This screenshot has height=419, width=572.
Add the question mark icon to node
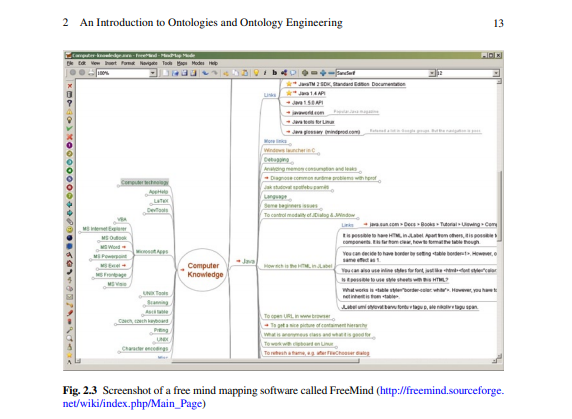pos(69,103)
